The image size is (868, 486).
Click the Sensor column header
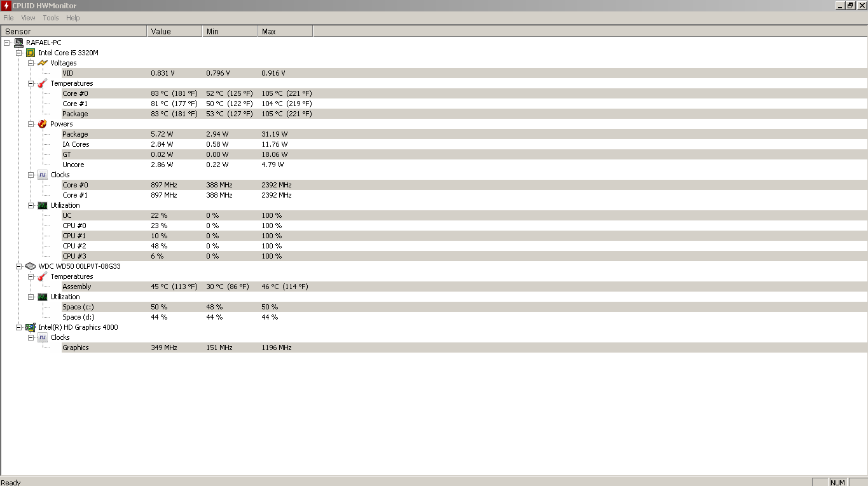(x=74, y=31)
